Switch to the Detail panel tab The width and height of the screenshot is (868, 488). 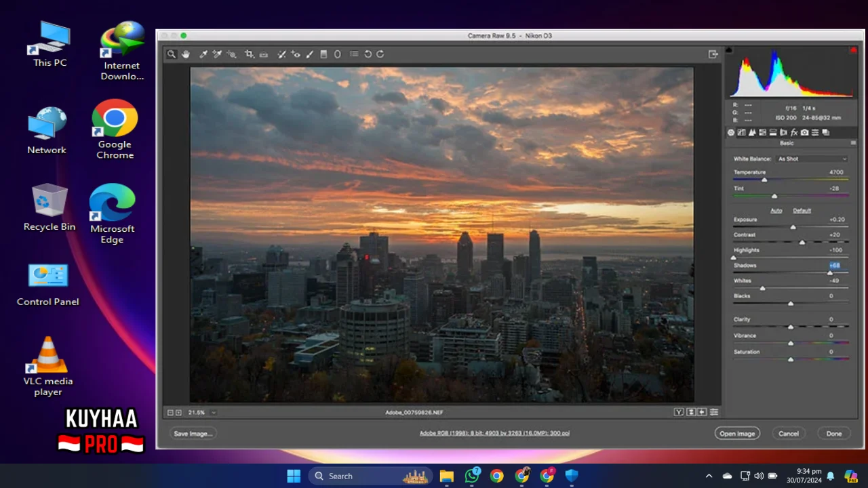coord(752,132)
